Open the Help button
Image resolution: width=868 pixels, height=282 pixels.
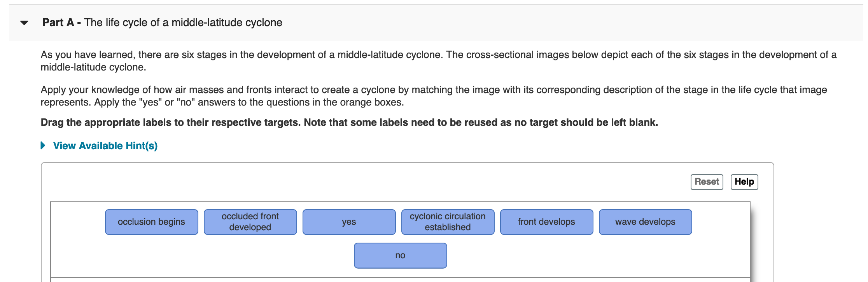coord(744,182)
